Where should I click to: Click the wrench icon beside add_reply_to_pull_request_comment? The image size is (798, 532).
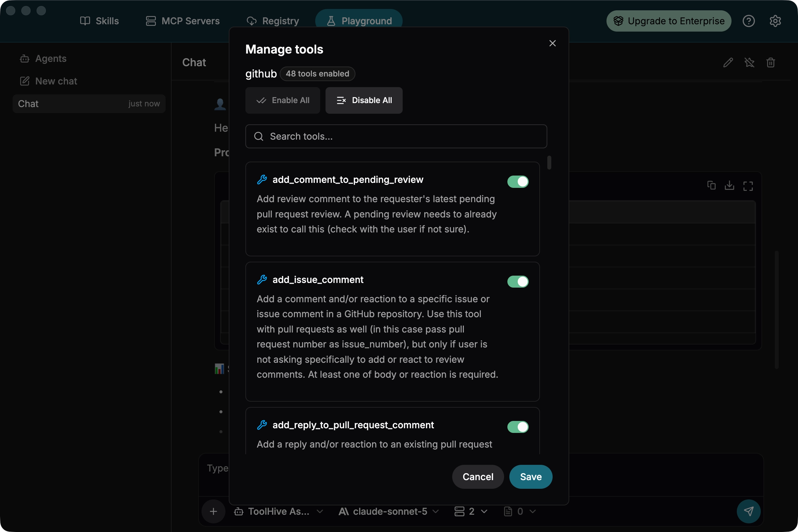click(262, 425)
